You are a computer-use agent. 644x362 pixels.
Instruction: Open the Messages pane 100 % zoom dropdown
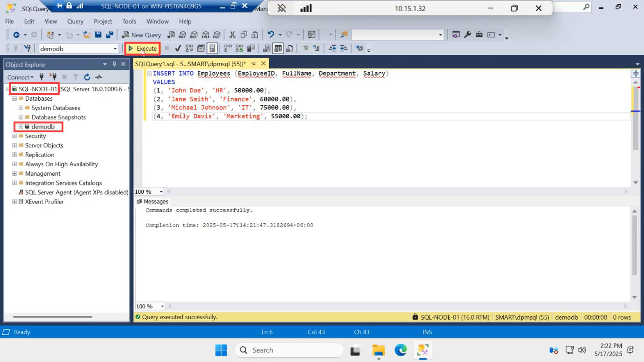click(x=162, y=306)
